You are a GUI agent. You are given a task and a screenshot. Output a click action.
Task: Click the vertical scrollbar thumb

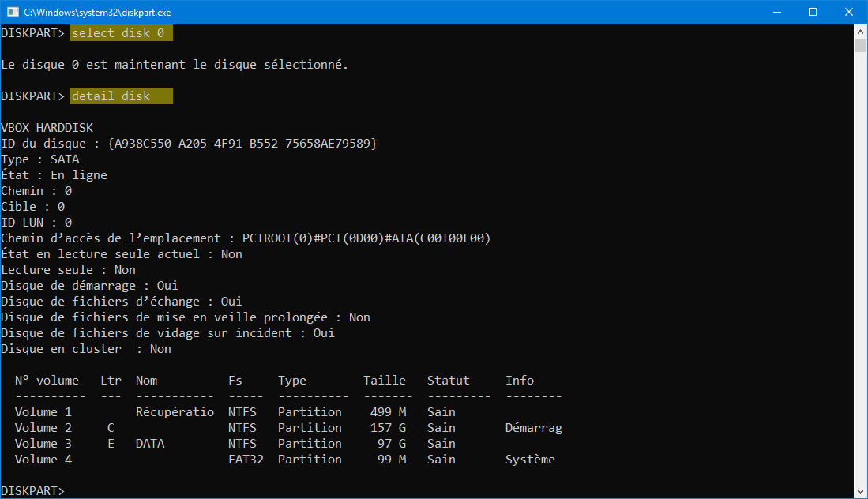coord(860,45)
